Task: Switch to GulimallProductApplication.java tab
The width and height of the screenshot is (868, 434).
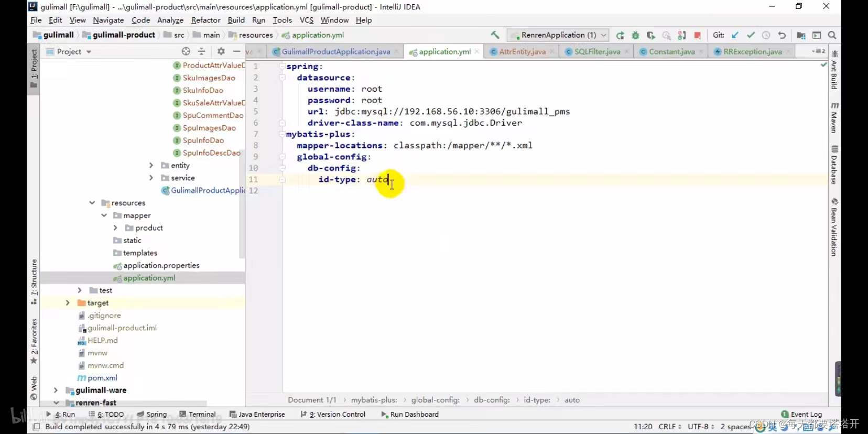Action: [x=336, y=51]
